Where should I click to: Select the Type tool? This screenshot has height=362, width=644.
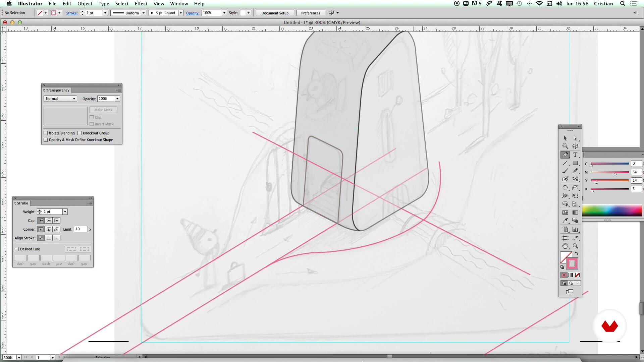coord(575,155)
